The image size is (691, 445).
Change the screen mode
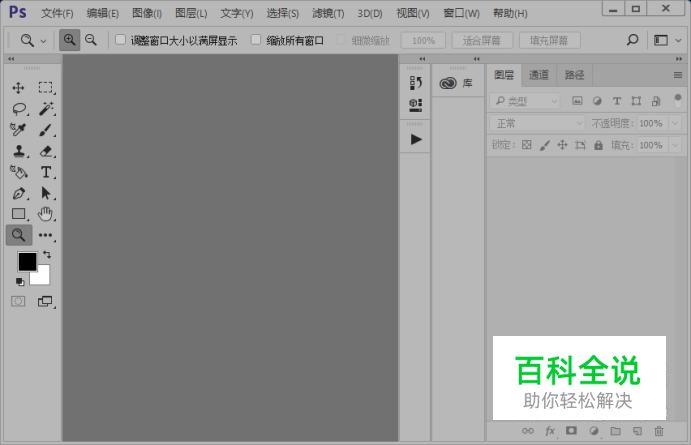pyautogui.click(x=45, y=301)
